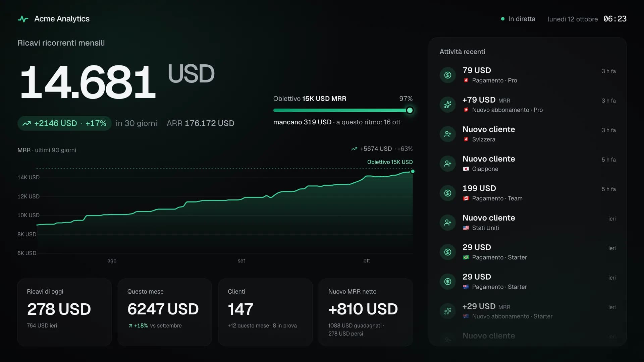The width and height of the screenshot is (644, 362).
Task: Click the chart endpoint marker dot
Action: point(413,171)
